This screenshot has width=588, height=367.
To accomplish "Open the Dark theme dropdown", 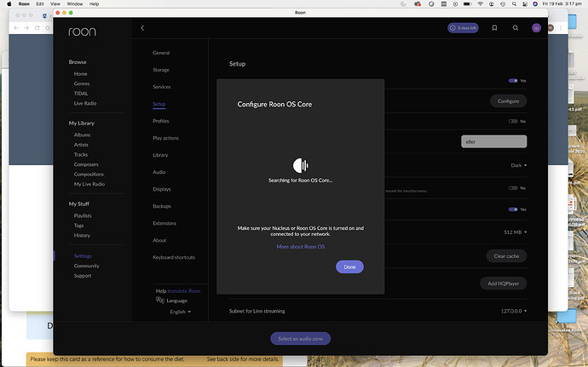I will click(x=519, y=165).
